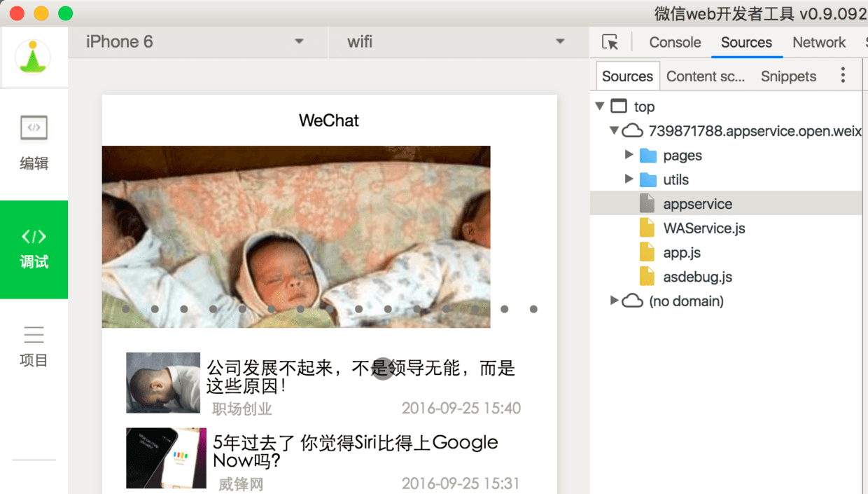Open the 项目 project sidebar icon

pos(34,335)
